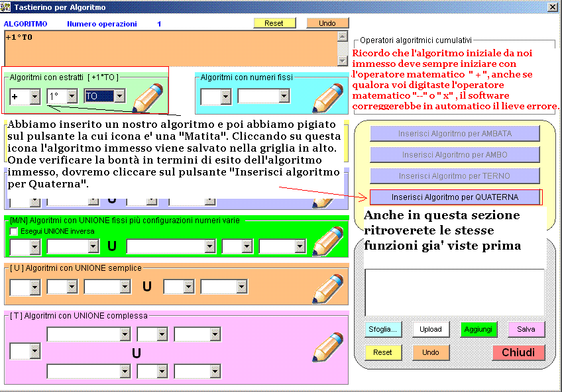Click the Sfoglia... browse button
This screenshot has height=392, width=562.
tap(383, 329)
